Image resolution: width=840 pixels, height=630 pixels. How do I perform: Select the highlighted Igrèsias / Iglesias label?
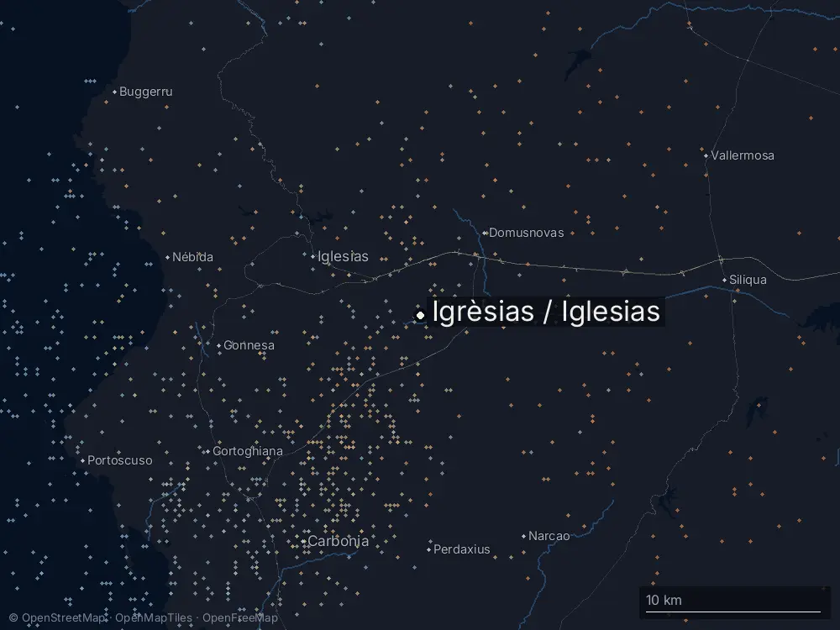coord(545,312)
